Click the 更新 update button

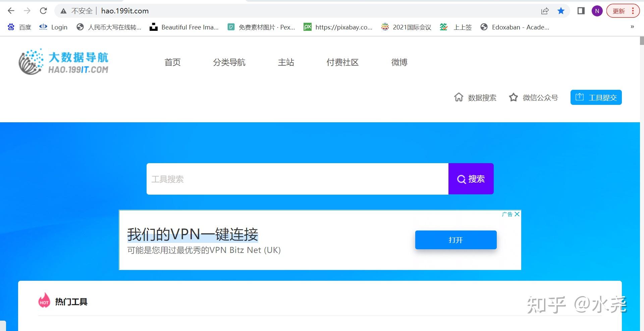[619, 11]
